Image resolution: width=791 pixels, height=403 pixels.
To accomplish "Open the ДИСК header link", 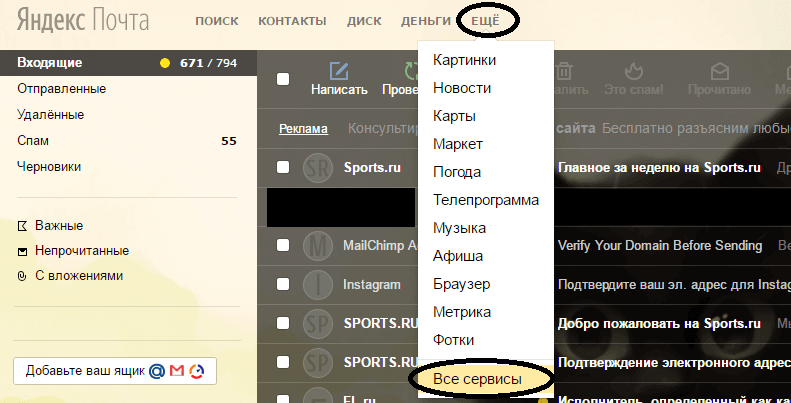I will coord(364,21).
